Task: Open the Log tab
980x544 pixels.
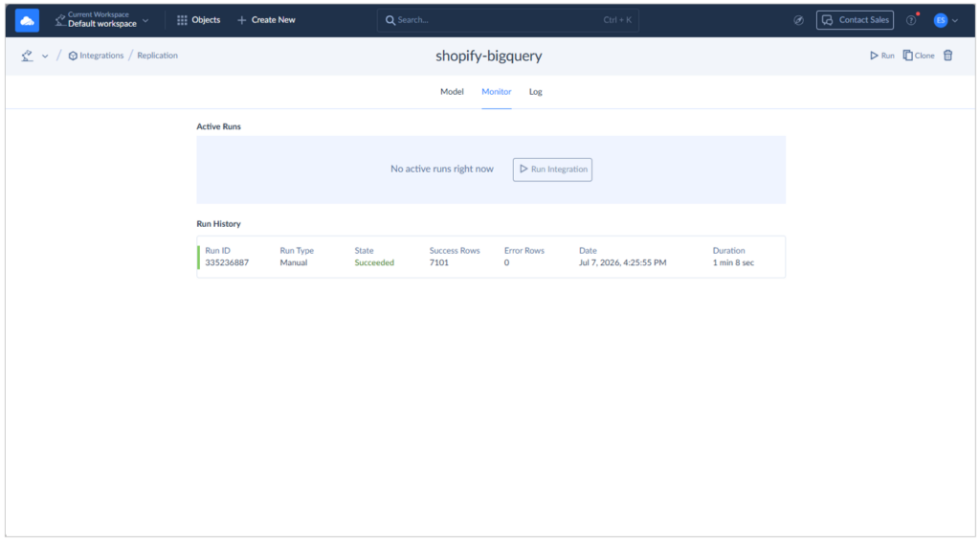Action: 536,92
